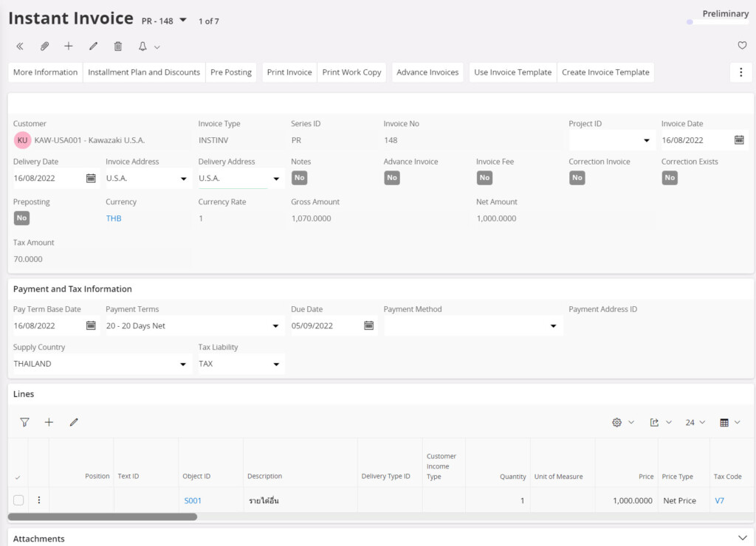Image resolution: width=756 pixels, height=546 pixels.
Task: Open the Supply Country dropdown
Action: point(183,364)
